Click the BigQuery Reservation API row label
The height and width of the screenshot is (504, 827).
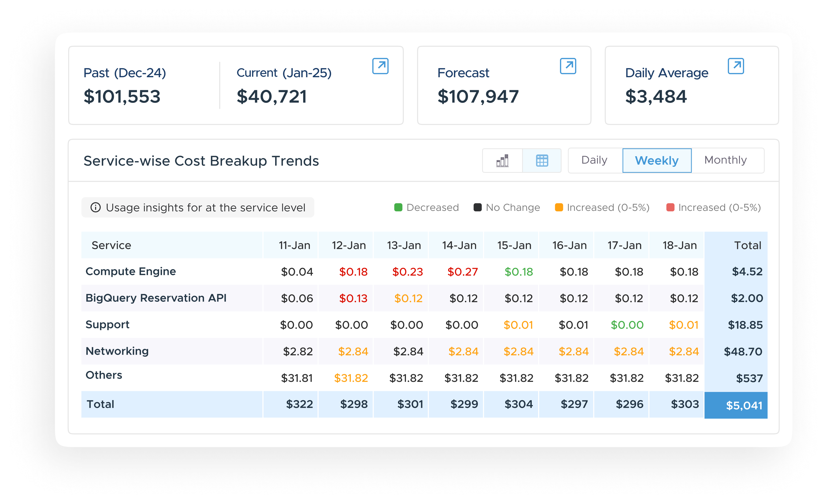(x=156, y=298)
